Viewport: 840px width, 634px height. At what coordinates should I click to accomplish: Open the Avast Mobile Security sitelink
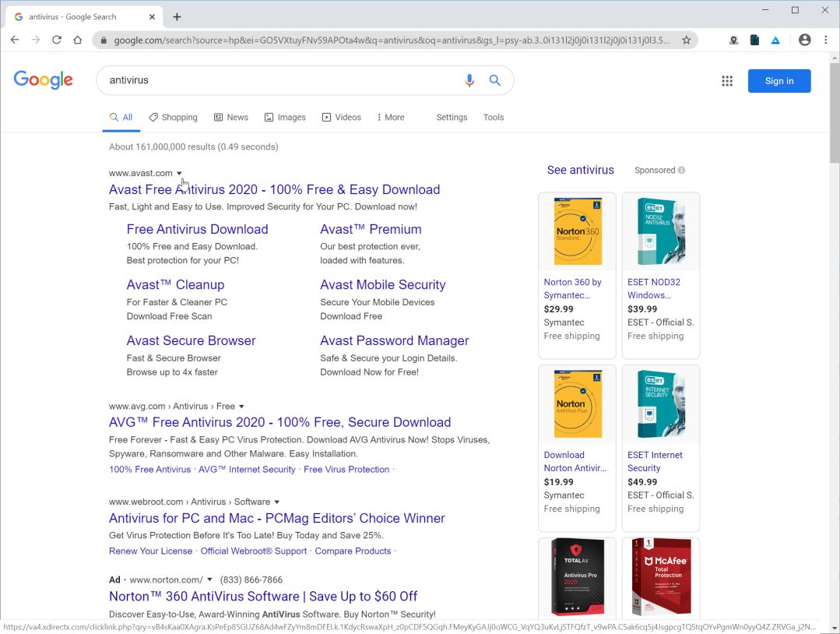tap(382, 285)
